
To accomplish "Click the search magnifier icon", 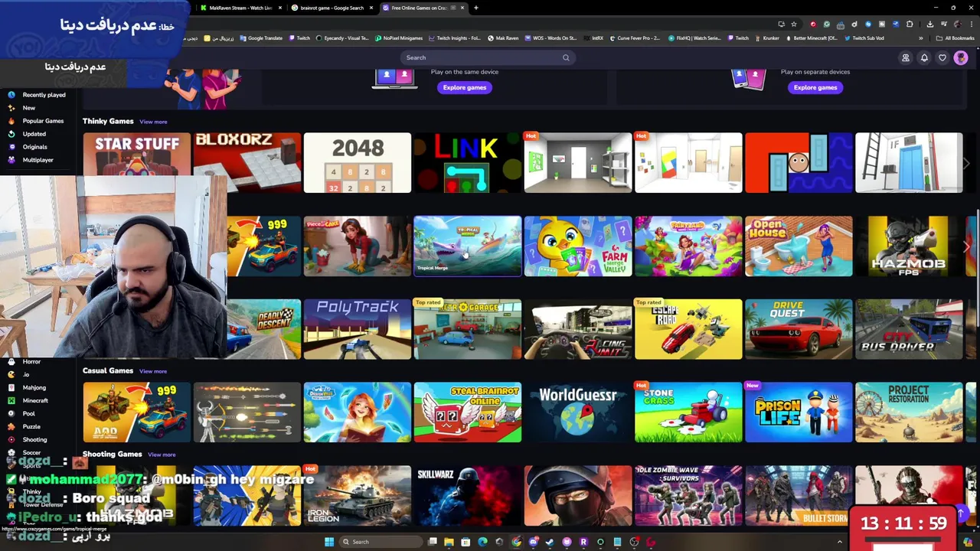I will click(566, 57).
